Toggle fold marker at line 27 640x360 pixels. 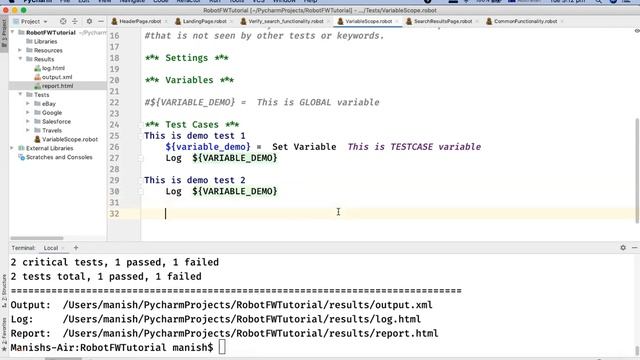(x=140, y=158)
